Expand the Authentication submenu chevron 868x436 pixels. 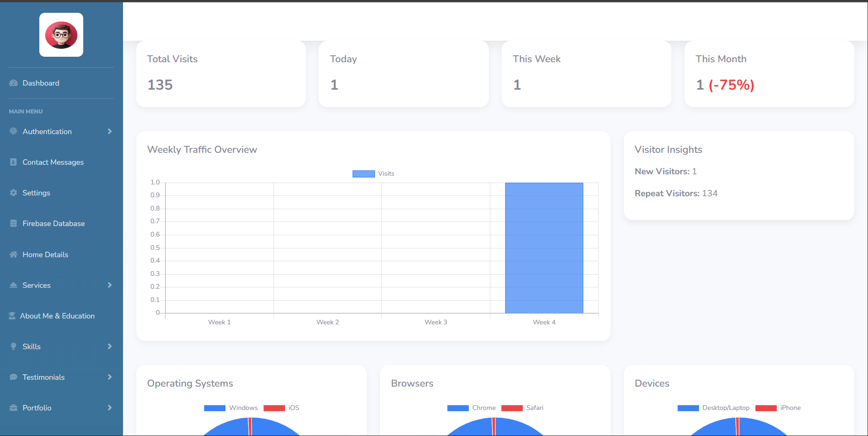(x=110, y=132)
